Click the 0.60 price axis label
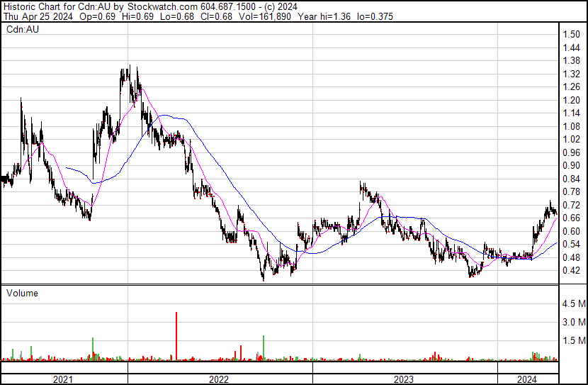 point(572,231)
